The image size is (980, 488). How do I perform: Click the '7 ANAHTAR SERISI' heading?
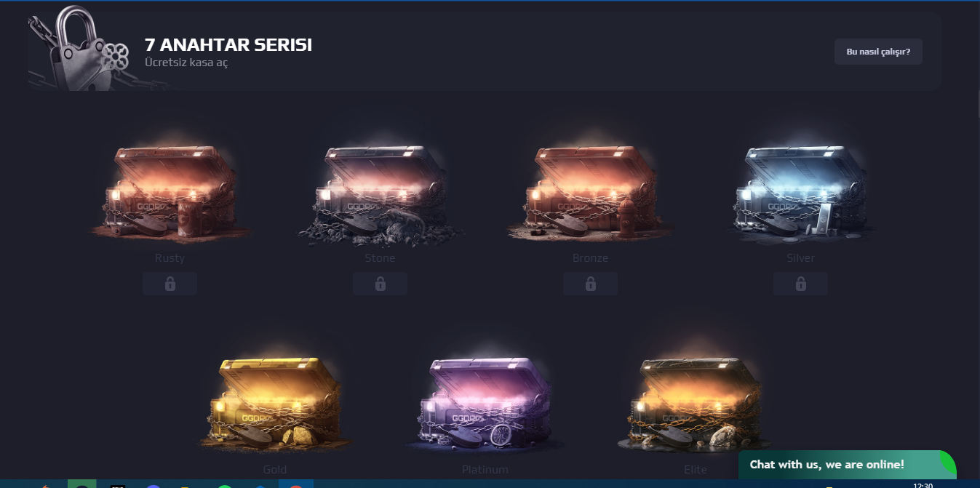click(228, 45)
